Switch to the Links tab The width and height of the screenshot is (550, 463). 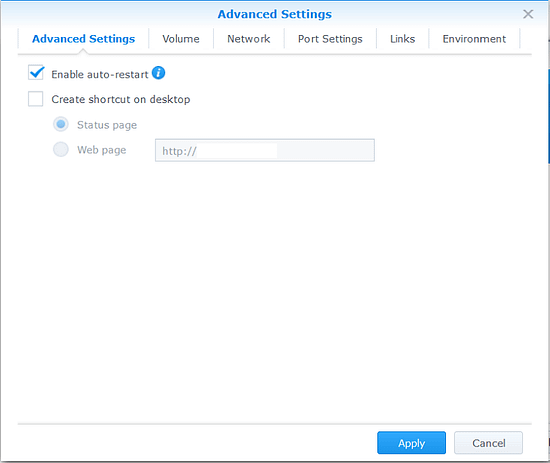tap(403, 39)
